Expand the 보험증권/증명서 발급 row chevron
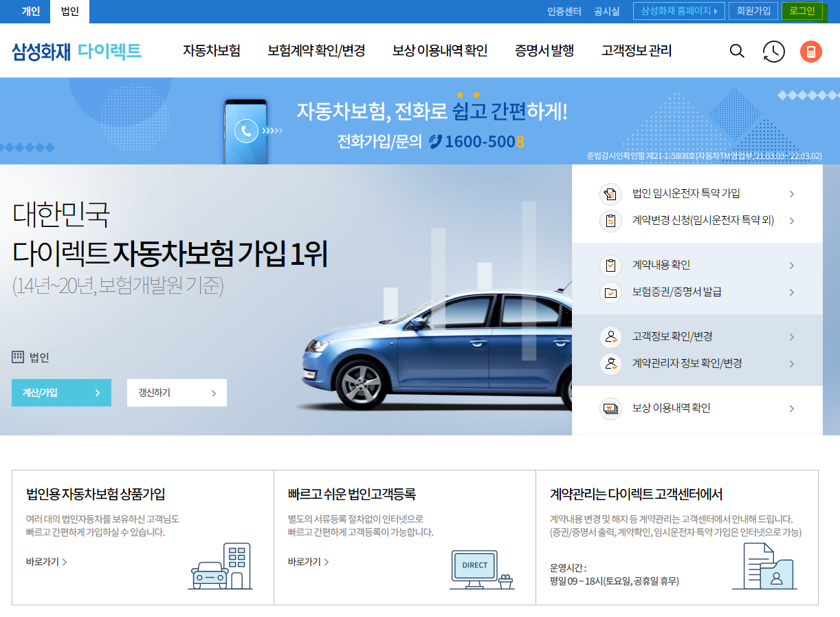This screenshot has width=840, height=617. pos(792,292)
